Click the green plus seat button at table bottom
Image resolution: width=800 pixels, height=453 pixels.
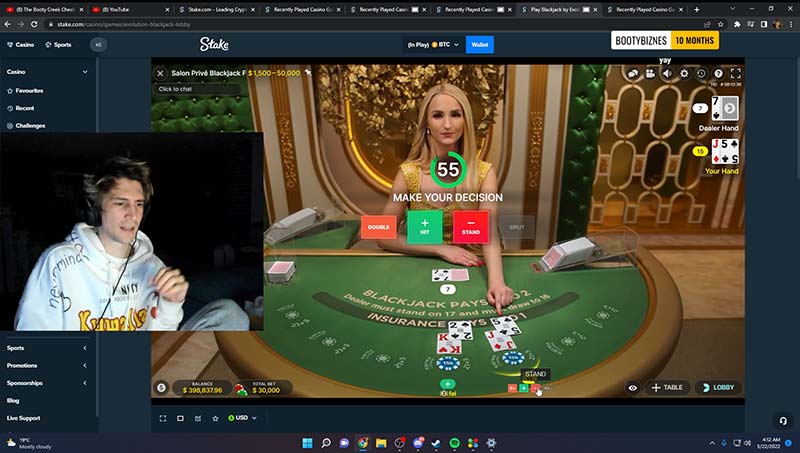447,384
